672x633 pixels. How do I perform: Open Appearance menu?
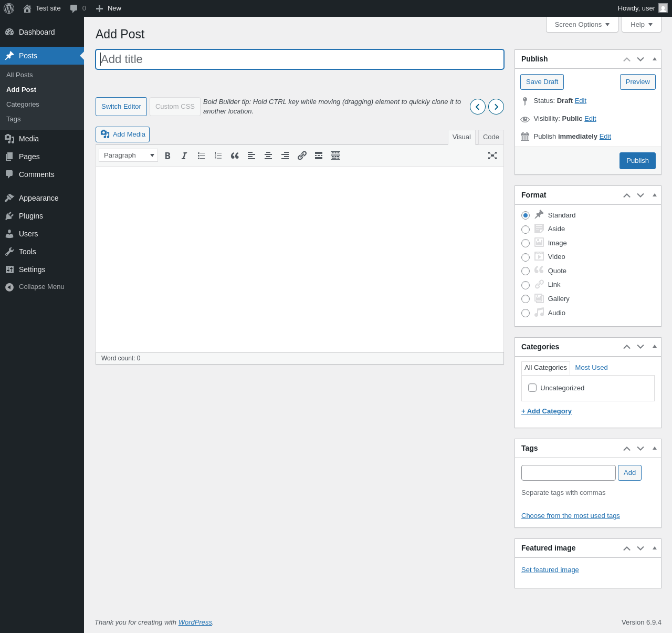42,198
